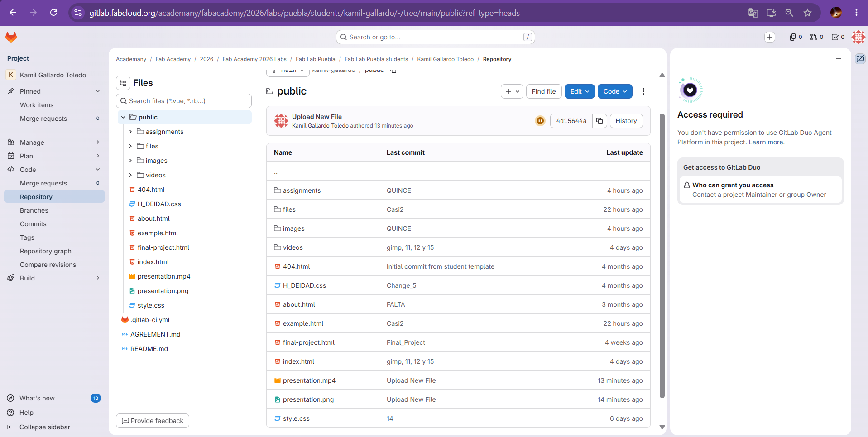
Task: Collapse the Duo panel with the minus icon
Action: tap(839, 59)
